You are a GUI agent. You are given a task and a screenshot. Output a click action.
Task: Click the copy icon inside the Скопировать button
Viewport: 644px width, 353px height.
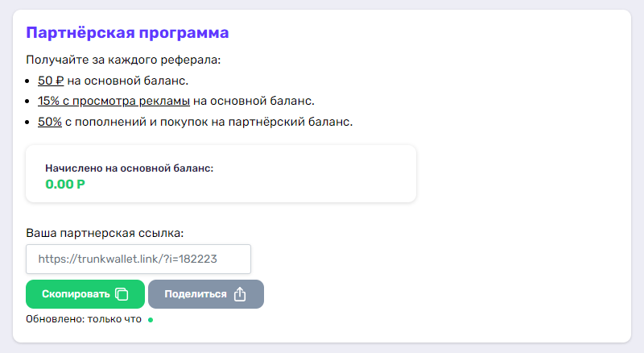122,294
